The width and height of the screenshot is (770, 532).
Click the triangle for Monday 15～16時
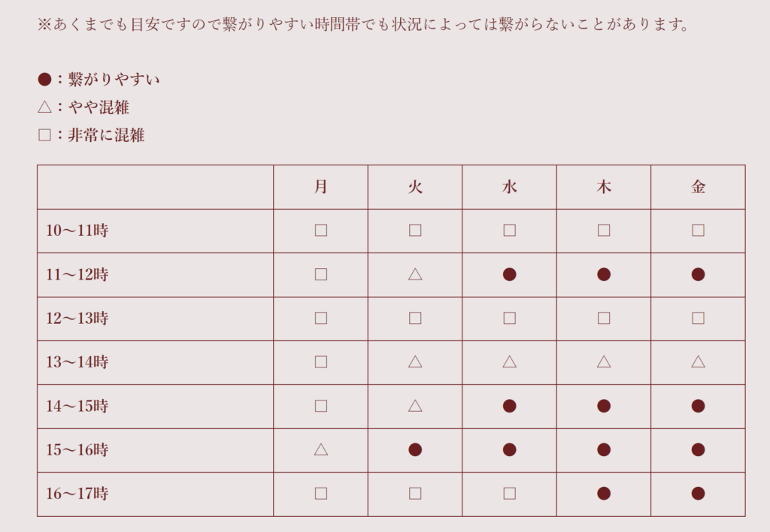[x=320, y=449]
